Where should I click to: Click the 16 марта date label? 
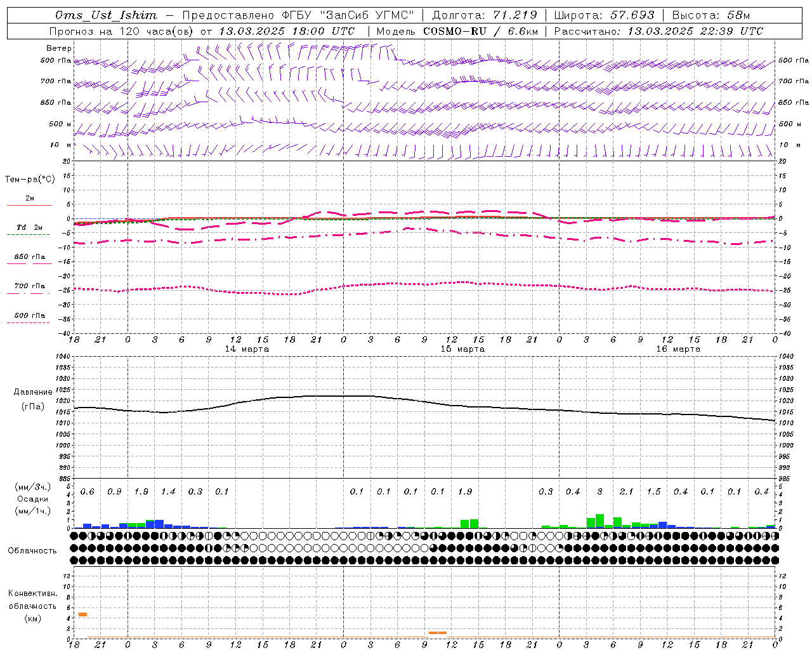pos(678,349)
